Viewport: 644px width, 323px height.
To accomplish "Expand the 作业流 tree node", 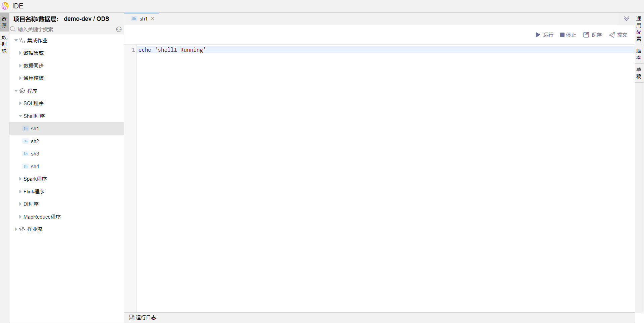I will click(x=16, y=229).
